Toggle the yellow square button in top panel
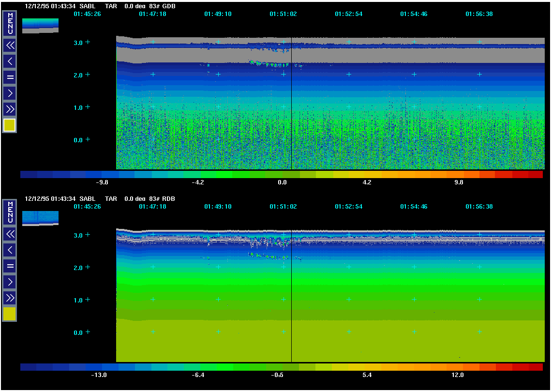552x392 pixels. point(10,125)
